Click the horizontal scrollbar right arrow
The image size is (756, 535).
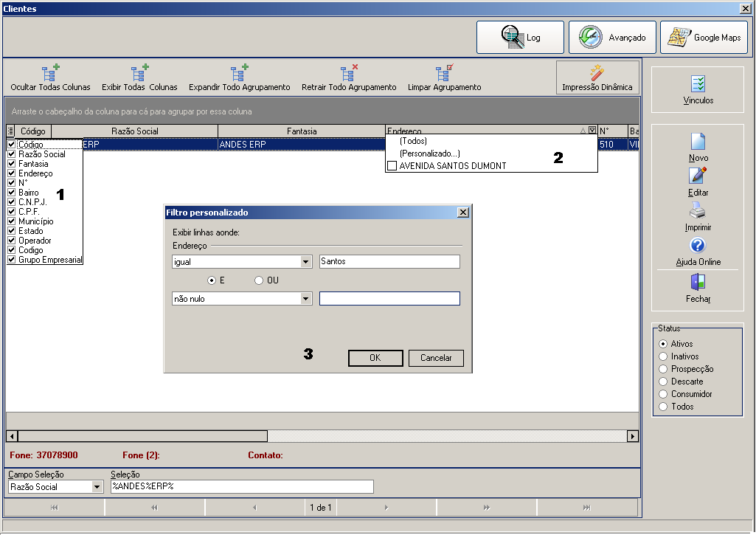633,436
